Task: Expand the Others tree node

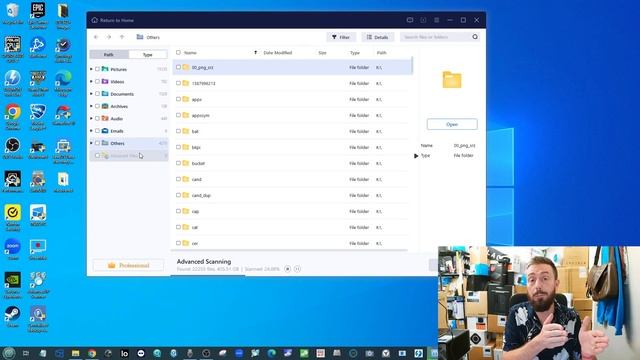Action: point(91,143)
